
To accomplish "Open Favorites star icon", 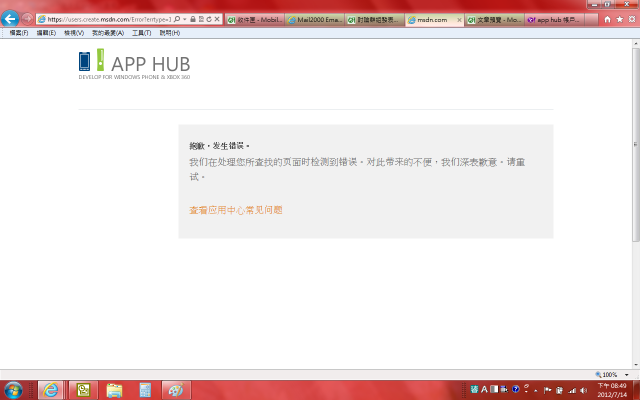I will [x=620, y=19].
